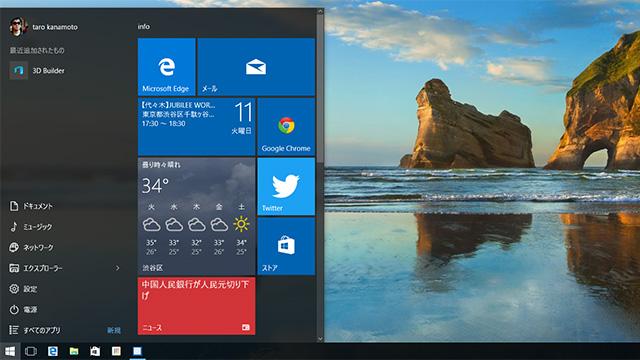Open the red News (ニュース) tile

tap(197, 306)
